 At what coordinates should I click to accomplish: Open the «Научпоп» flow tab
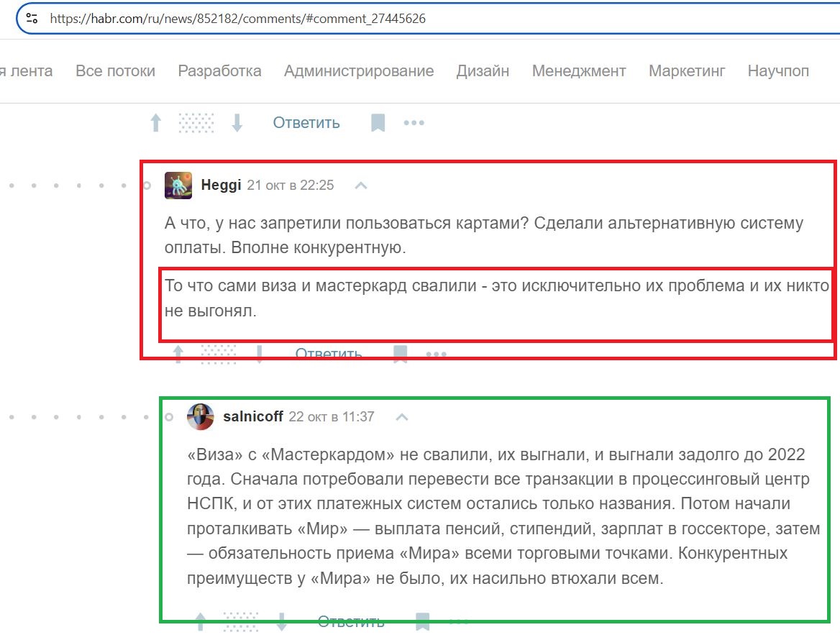coord(778,71)
